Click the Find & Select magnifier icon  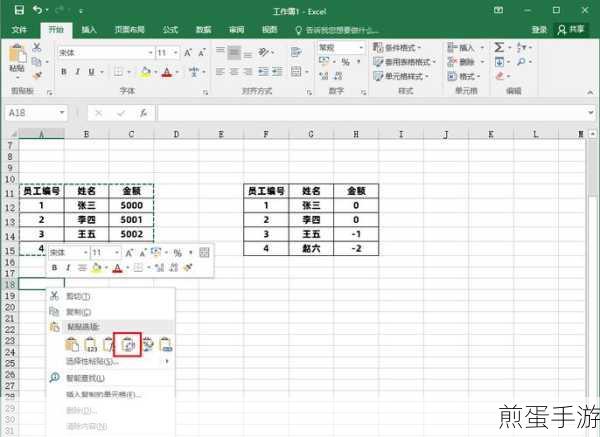click(521, 62)
